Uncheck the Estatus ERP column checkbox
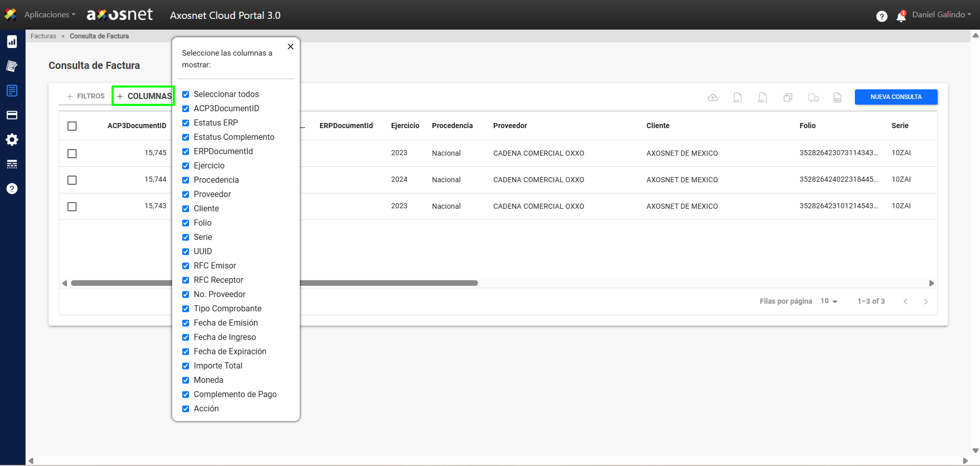Image resolution: width=980 pixels, height=466 pixels. click(x=186, y=123)
